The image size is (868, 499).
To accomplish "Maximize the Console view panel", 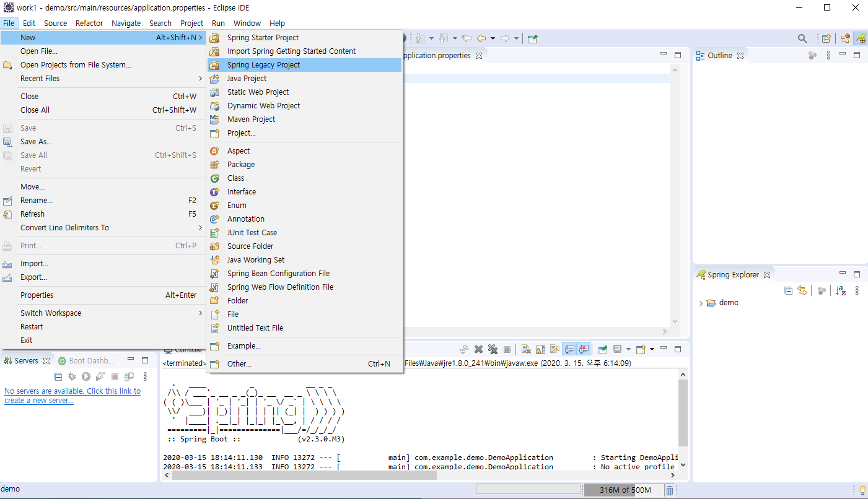I will pos(678,349).
